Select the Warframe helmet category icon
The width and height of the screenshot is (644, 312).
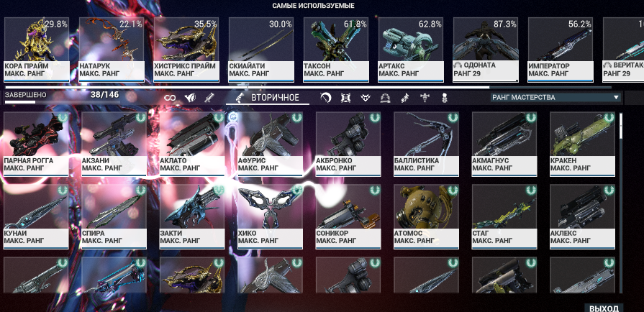[190, 98]
